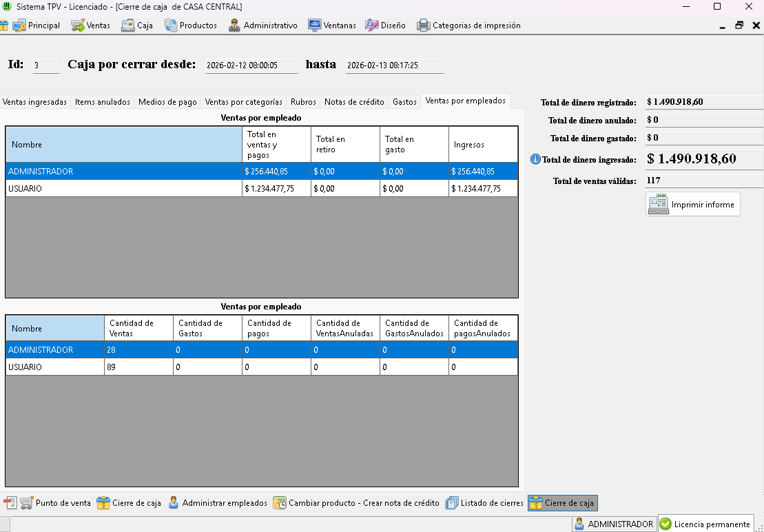Screen dimensions: 764x532
Task: Click the Caja menu icon
Action: coord(128,25)
